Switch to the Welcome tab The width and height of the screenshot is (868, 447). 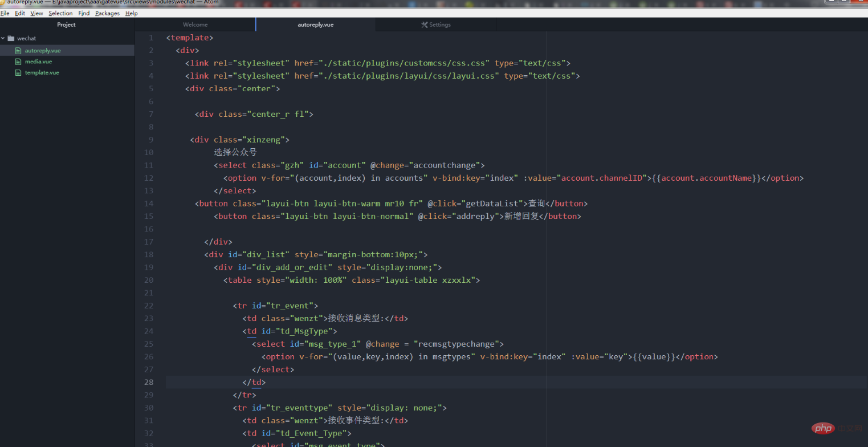[x=195, y=25]
